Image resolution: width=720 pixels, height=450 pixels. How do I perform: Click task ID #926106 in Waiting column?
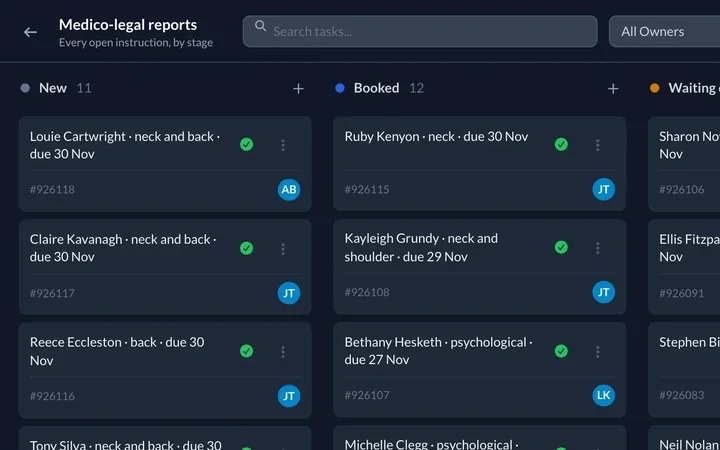tap(682, 189)
